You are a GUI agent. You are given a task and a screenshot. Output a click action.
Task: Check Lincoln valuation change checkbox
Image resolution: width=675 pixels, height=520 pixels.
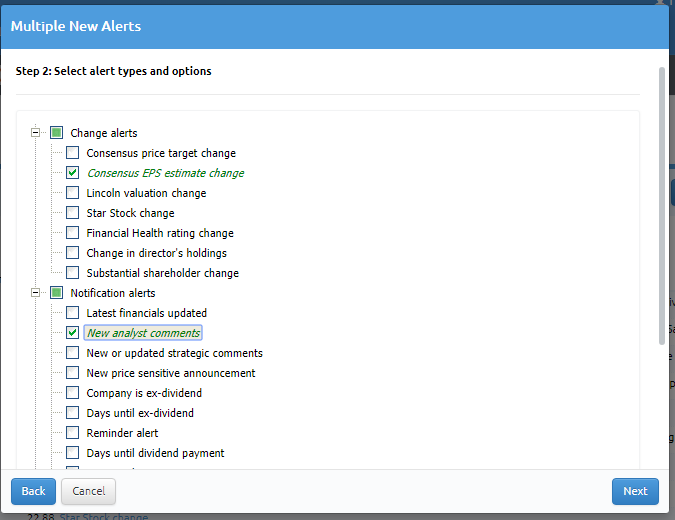point(72,192)
